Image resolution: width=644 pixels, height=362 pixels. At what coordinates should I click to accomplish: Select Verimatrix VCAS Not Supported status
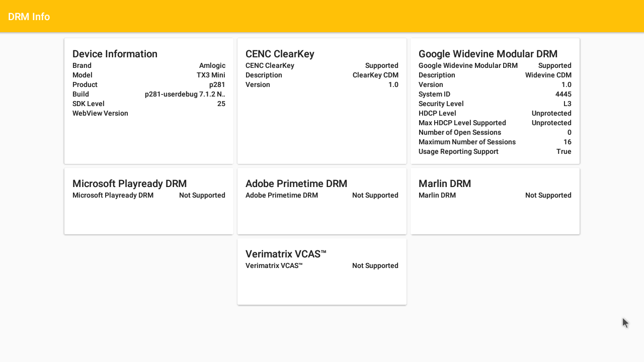tap(375, 265)
